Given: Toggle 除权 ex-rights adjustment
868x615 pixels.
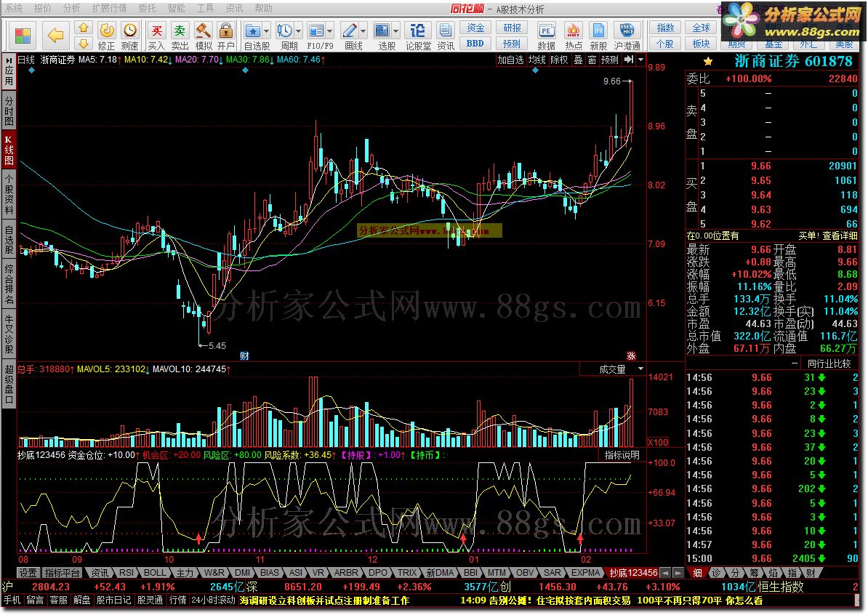Looking at the screenshot, I should click(559, 59).
